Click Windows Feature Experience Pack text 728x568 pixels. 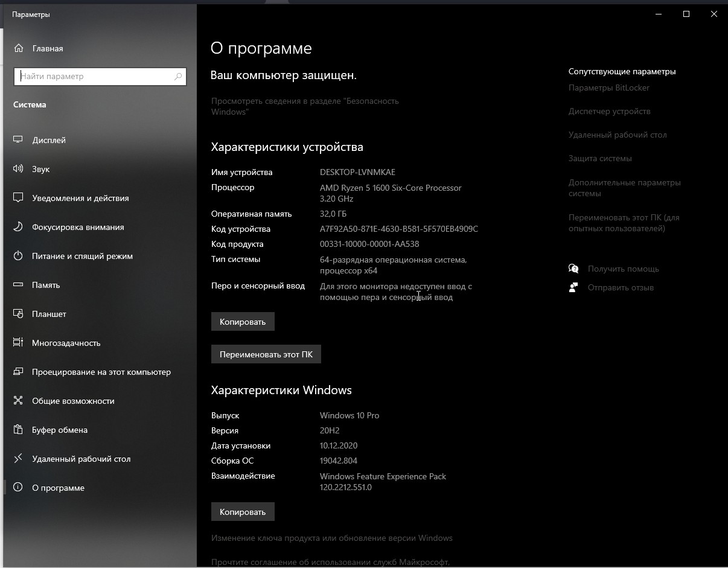383,482
